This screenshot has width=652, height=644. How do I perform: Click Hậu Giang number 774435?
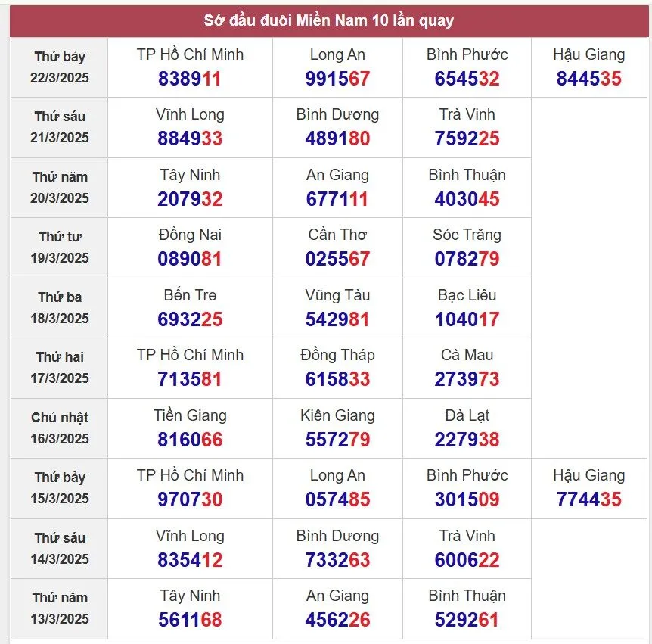pyautogui.click(x=588, y=499)
